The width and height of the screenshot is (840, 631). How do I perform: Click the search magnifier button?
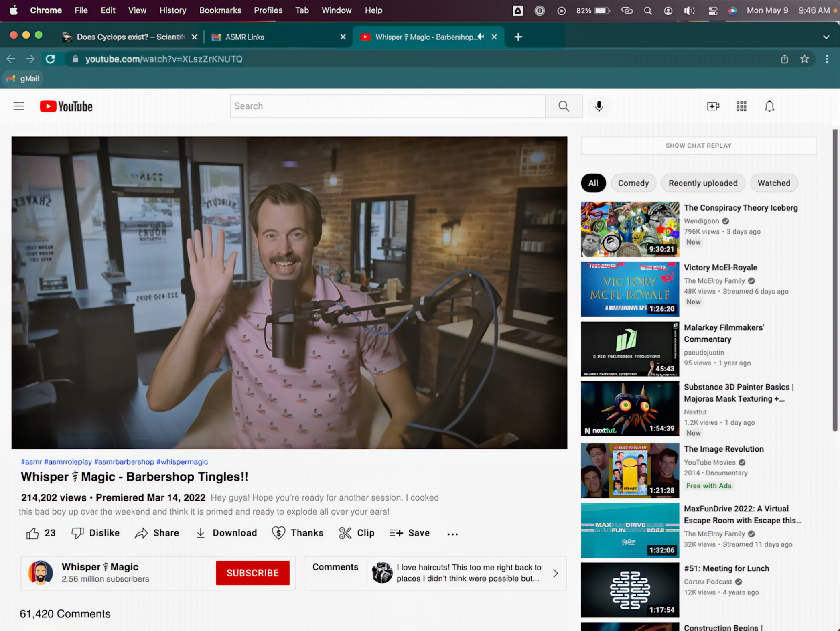(x=564, y=106)
